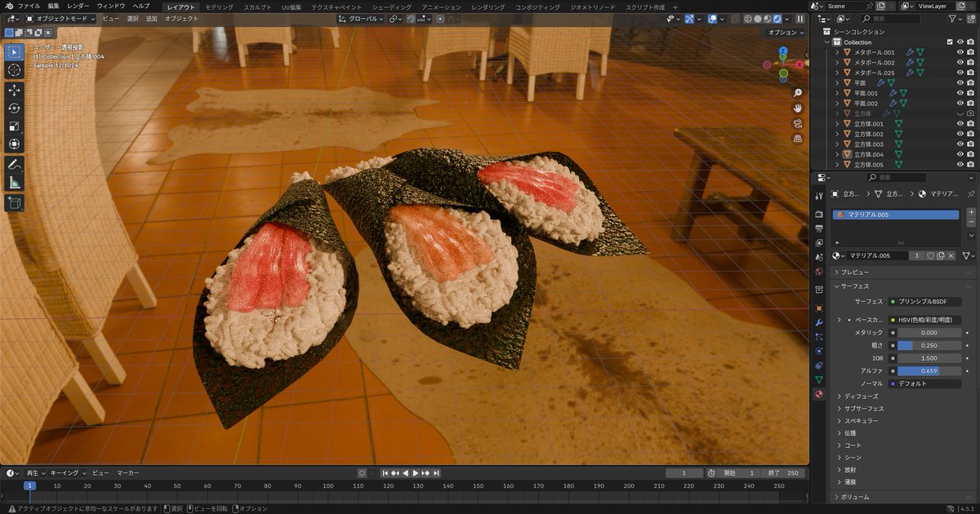Switch to material preview shading
Screen dimensions: 980x514
(767, 18)
